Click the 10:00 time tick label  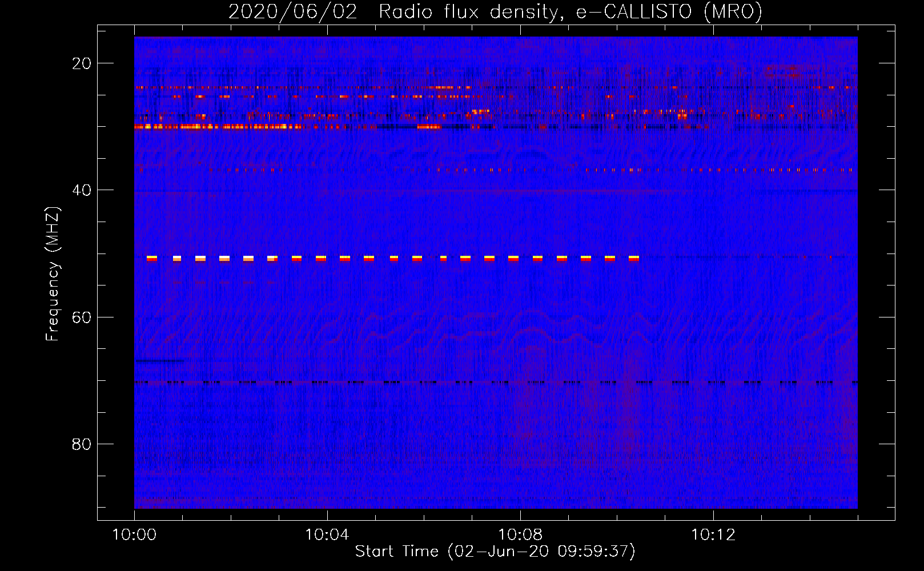point(134,535)
